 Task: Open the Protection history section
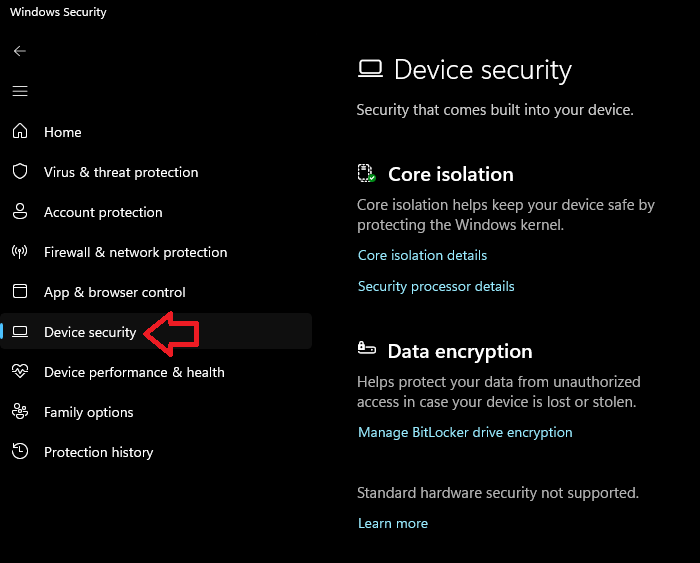click(98, 452)
